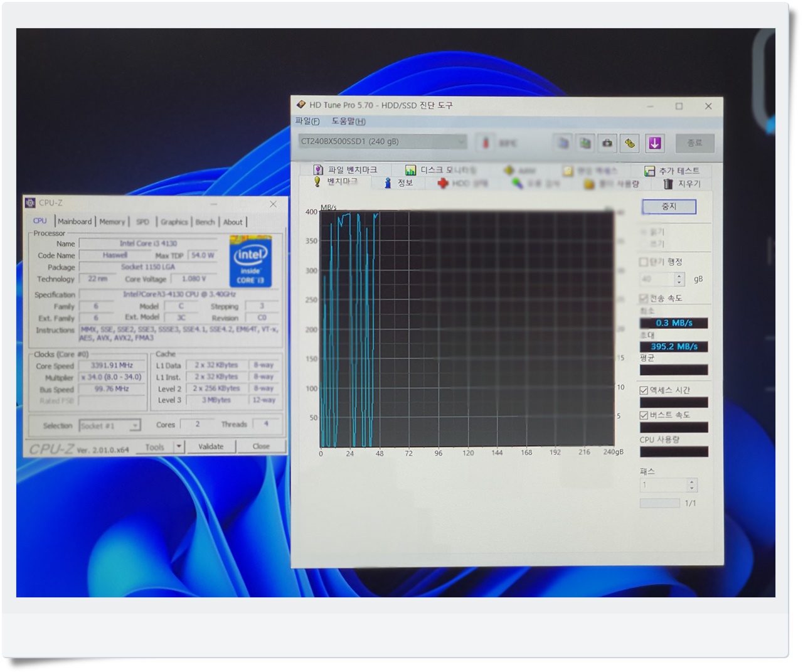Click the yellow options tools icon in HD Tune
803x672 pixels.
(x=630, y=143)
